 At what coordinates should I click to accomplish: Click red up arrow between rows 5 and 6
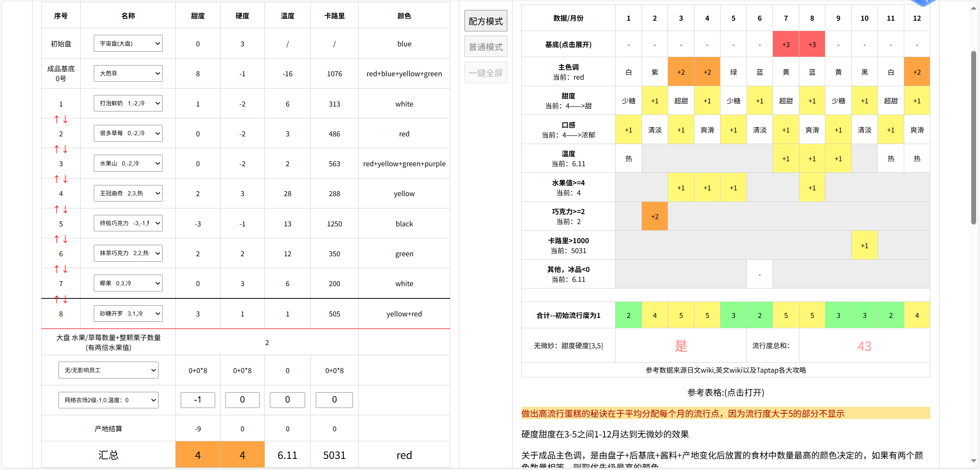[x=57, y=239]
